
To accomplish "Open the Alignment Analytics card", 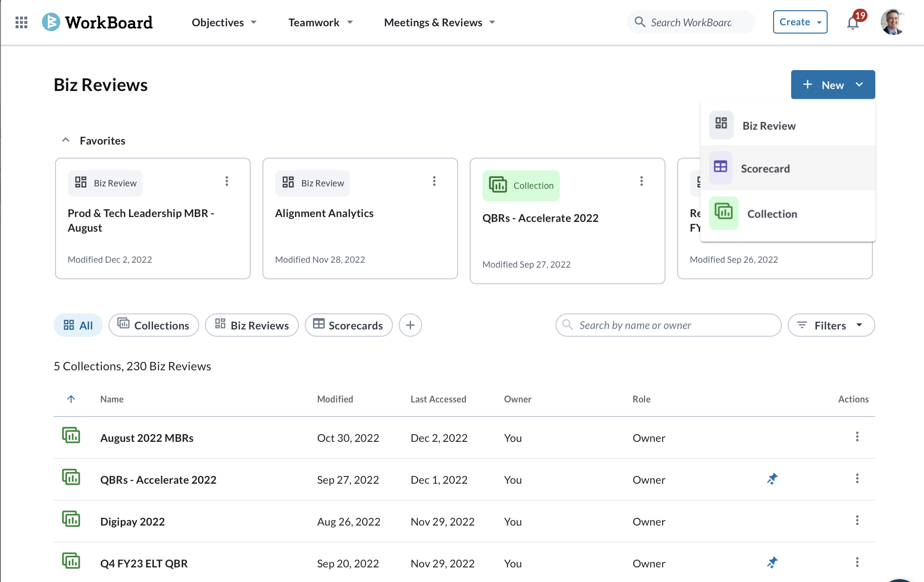I will [x=360, y=218].
